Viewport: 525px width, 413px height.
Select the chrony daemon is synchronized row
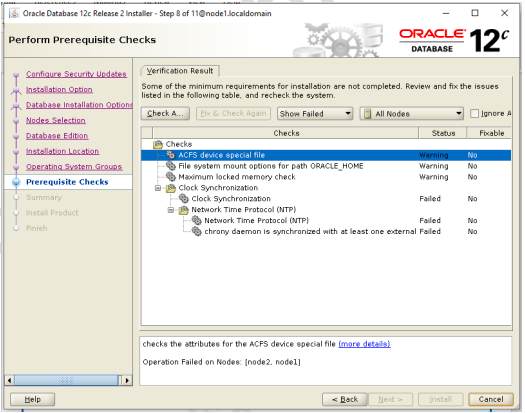(x=326, y=231)
